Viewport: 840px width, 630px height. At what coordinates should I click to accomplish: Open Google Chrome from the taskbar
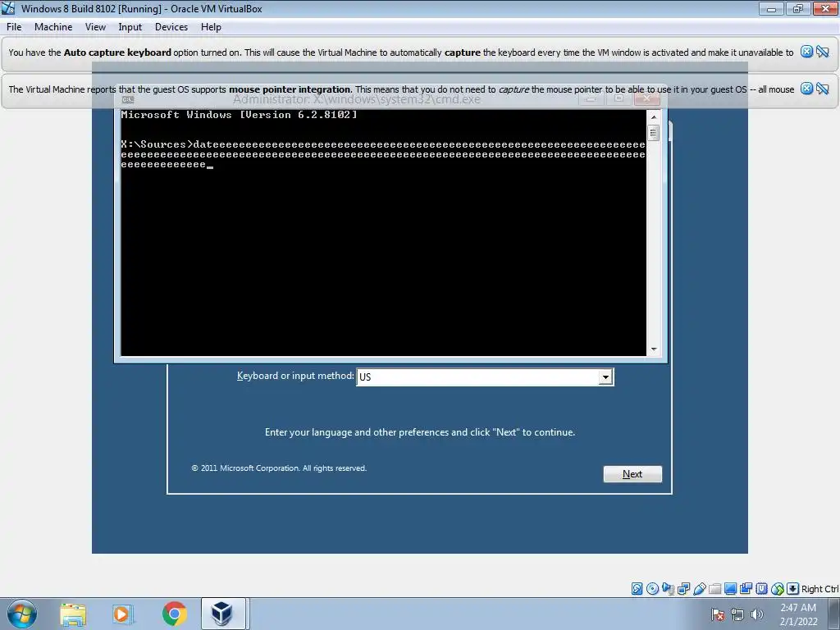pyautogui.click(x=174, y=614)
